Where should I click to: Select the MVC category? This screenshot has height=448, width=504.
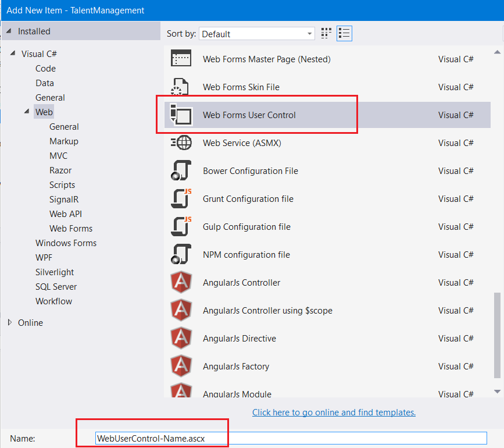(x=58, y=155)
